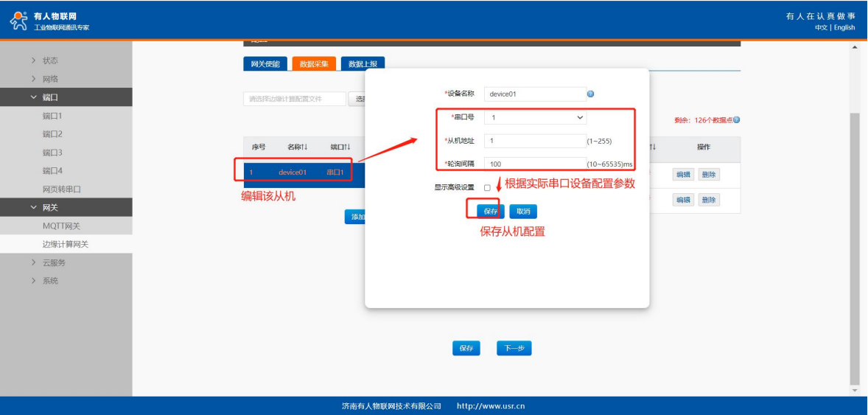Click the Next Step button
This screenshot has width=868, height=415.
(x=514, y=349)
